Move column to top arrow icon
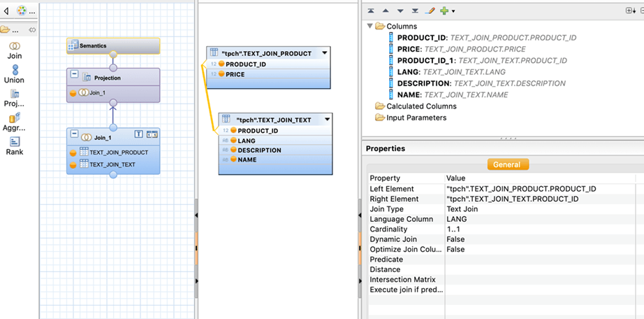The width and height of the screenshot is (644, 319). pyautogui.click(x=371, y=11)
